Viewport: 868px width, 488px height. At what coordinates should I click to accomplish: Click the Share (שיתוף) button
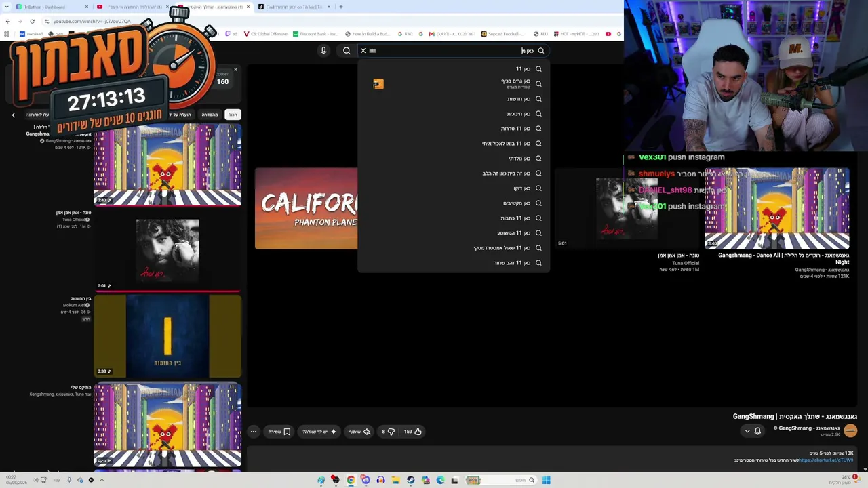pos(360,432)
